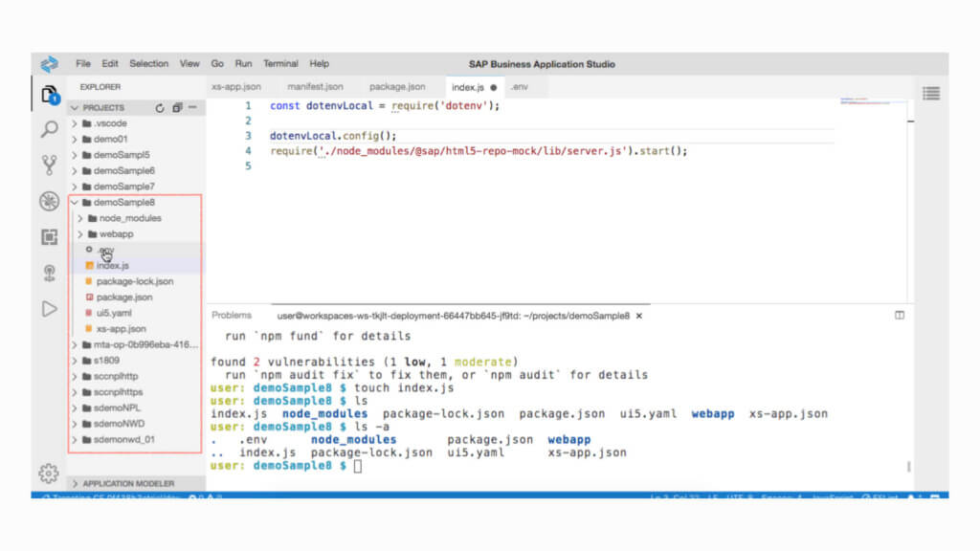The width and height of the screenshot is (980, 551).
Task: Open the Run and Debug panel icon
Action: [x=49, y=201]
